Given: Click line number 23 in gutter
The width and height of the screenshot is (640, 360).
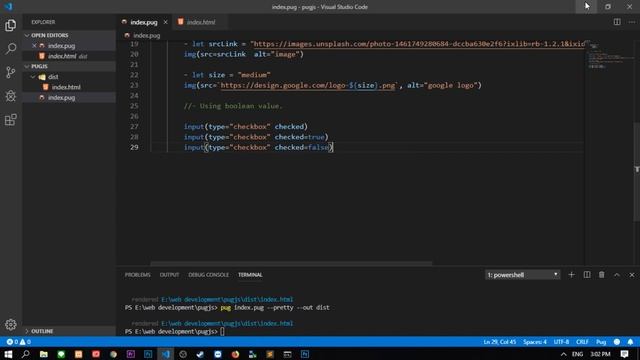Looking at the screenshot, I should (134, 85).
